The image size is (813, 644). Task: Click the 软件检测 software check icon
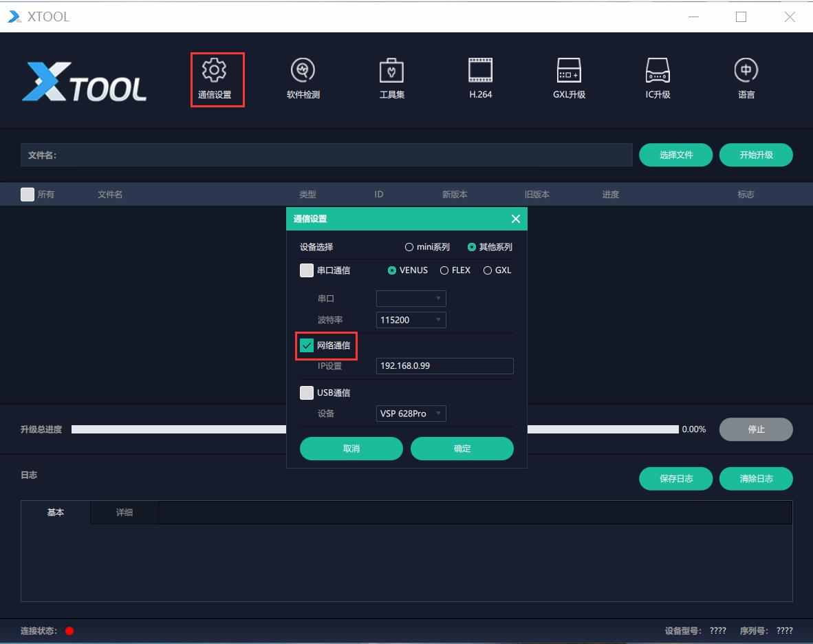point(303,71)
